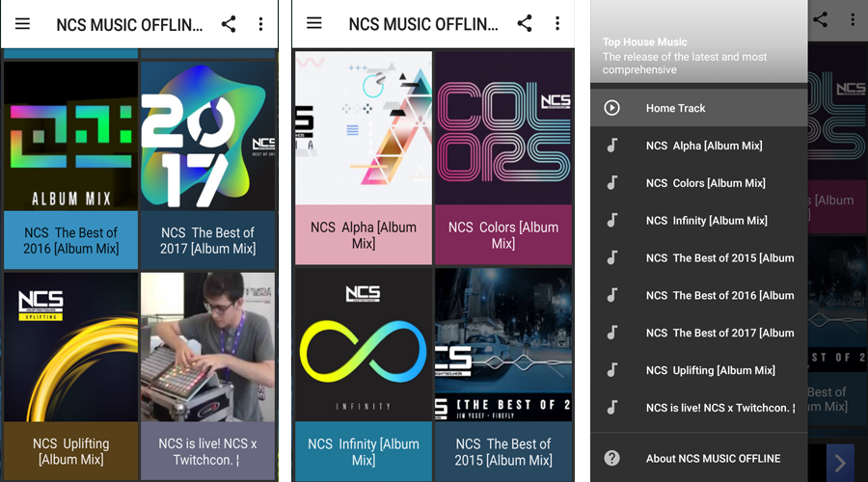Open overflow dots in right screen

coord(853,20)
